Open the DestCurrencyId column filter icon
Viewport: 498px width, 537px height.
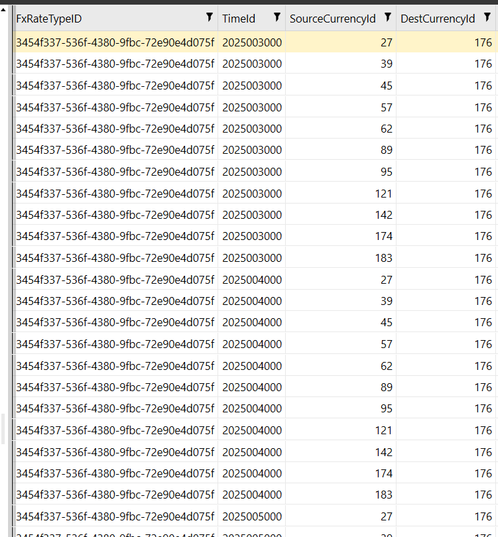(487, 17)
